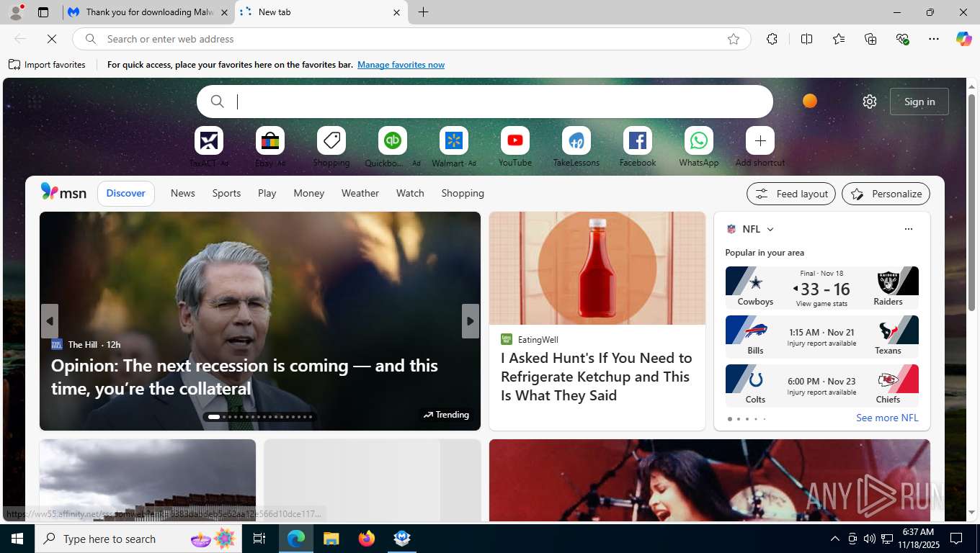The height and width of the screenshot is (553, 980).
Task: Open Tab actions menu icon
Action: [43, 12]
